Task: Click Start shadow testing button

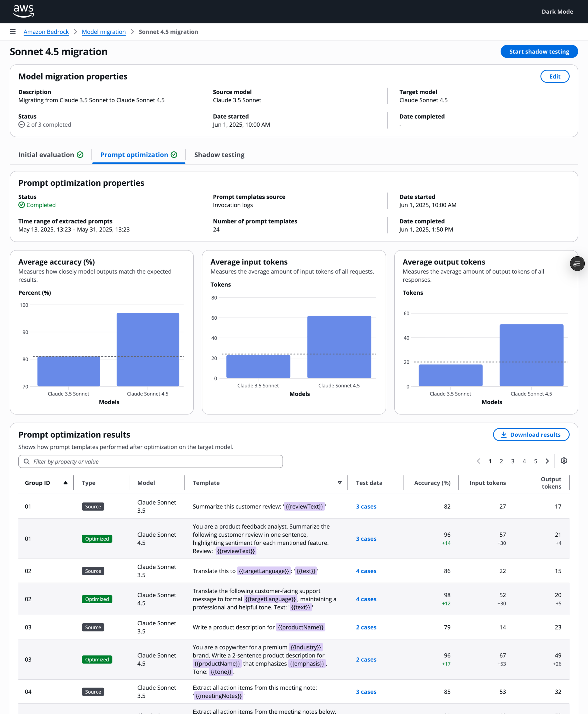Action: [539, 52]
